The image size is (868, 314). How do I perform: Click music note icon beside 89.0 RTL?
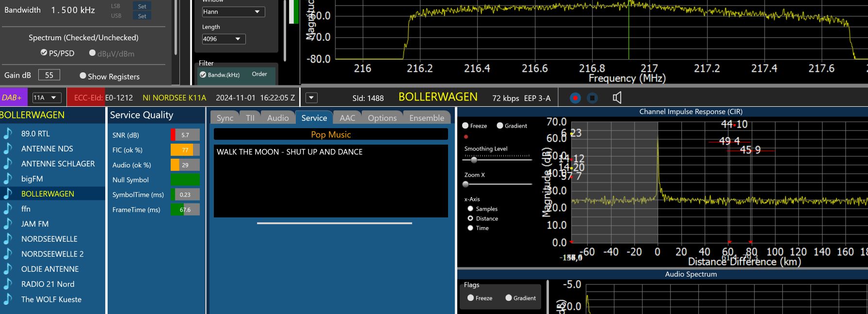point(8,133)
